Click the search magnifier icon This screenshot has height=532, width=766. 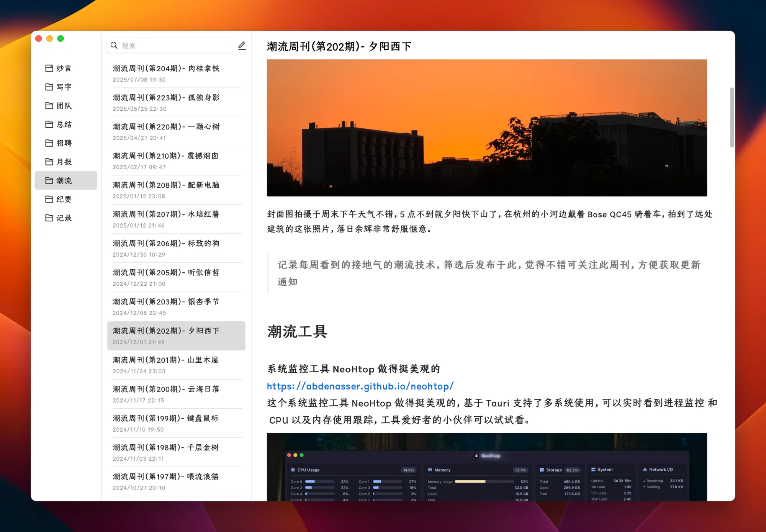(114, 45)
